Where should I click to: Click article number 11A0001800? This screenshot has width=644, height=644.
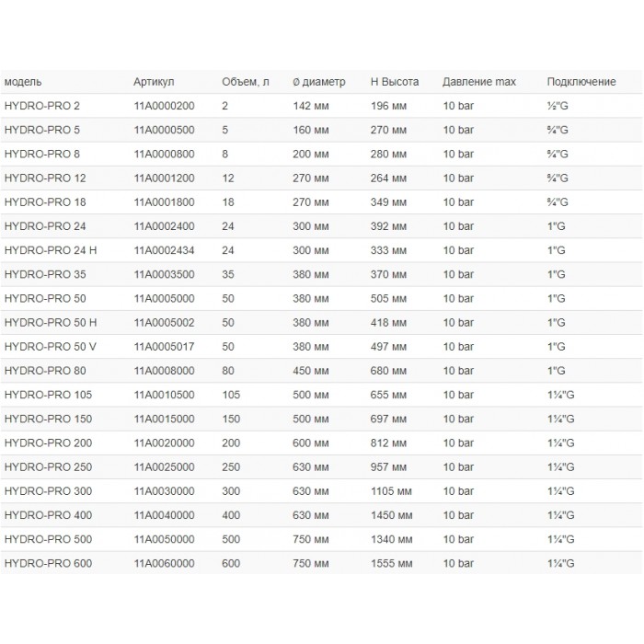click(x=165, y=202)
